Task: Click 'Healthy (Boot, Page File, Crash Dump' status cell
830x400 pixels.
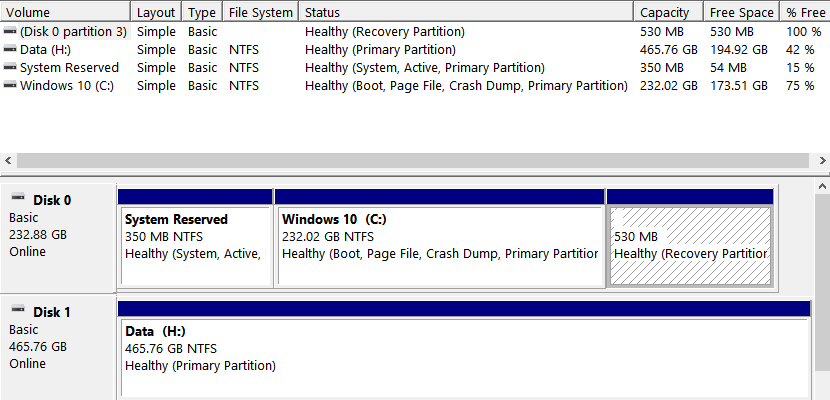Action: [x=466, y=86]
